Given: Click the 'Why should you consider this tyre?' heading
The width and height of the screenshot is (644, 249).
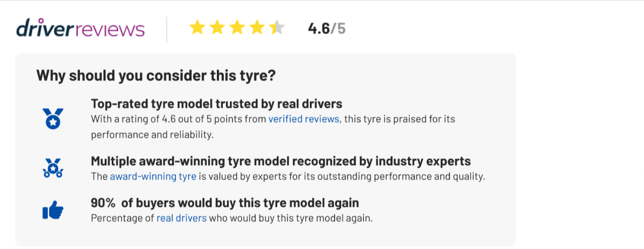Looking at the screenshot, I should (x=156, y=76).
